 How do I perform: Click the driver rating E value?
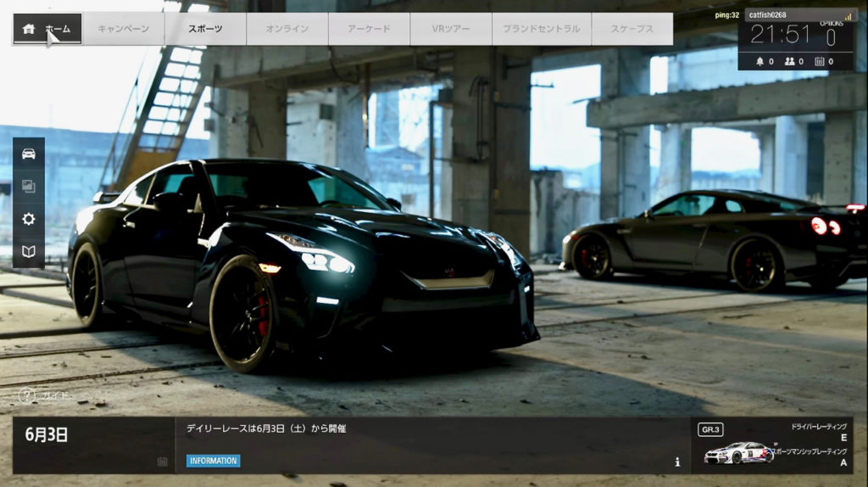tap(843, 438)
